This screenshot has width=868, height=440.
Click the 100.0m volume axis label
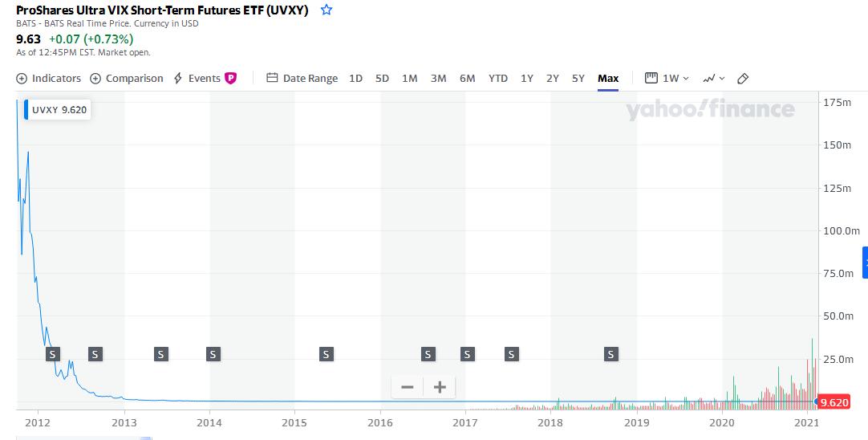click(x=842, y=230)
